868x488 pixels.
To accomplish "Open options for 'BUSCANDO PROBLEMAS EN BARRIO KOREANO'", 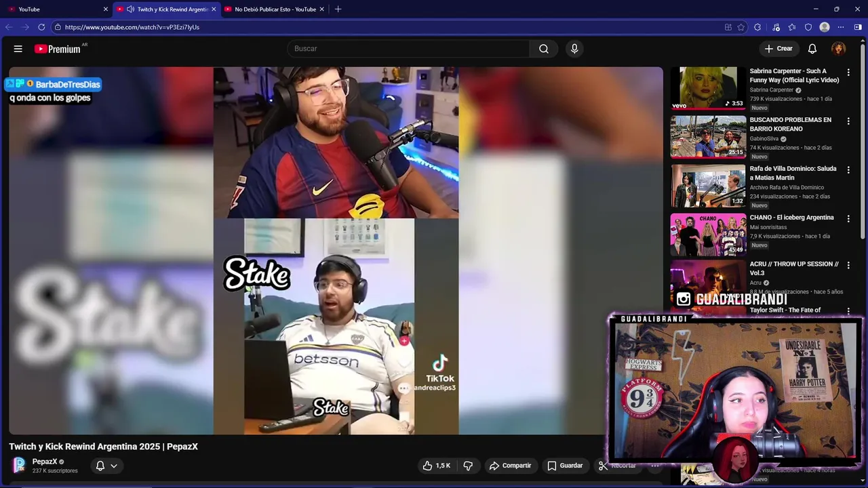I will point(848,121).
